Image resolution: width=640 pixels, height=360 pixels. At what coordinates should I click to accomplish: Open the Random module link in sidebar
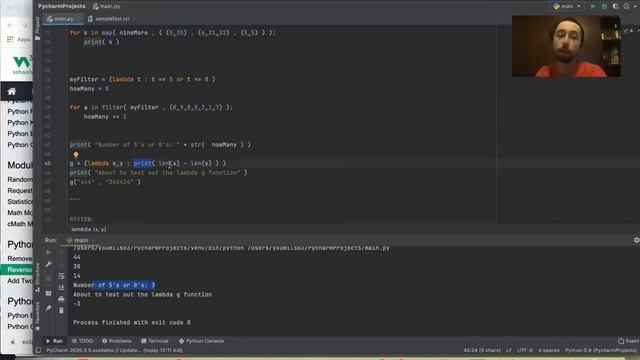20,179
